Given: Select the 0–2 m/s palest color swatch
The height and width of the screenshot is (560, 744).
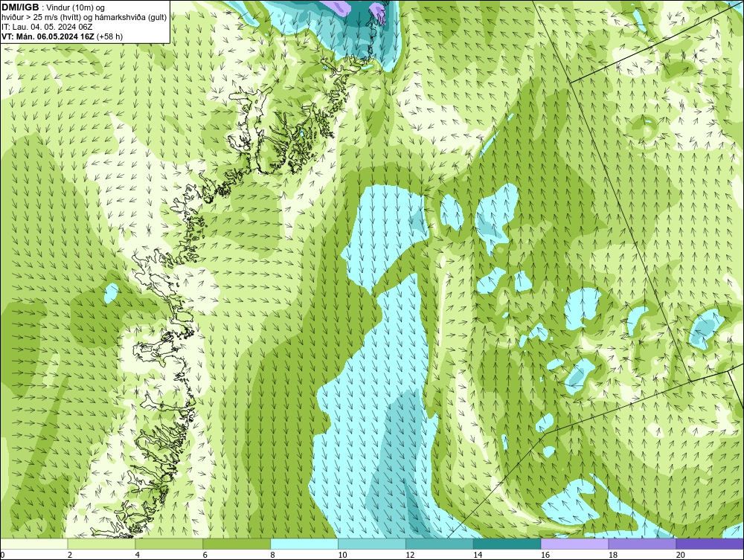Looking at the screenshot, I should [x=34, y=544].
